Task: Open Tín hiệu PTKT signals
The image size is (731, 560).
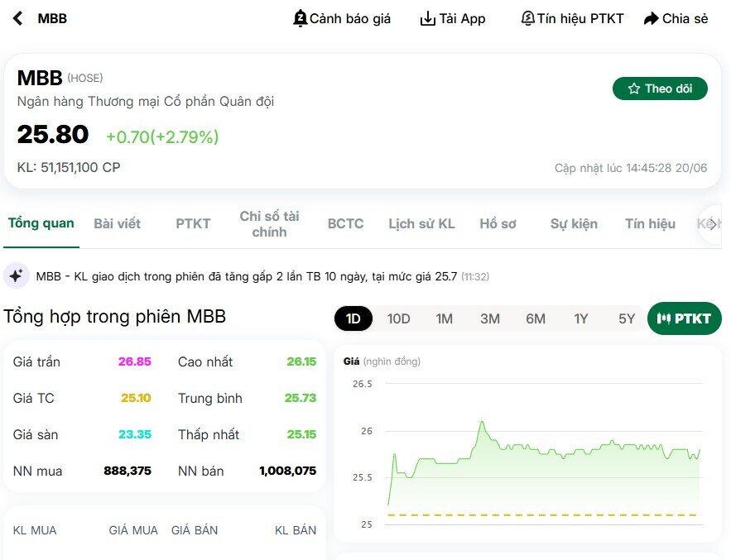Action: 572,19
